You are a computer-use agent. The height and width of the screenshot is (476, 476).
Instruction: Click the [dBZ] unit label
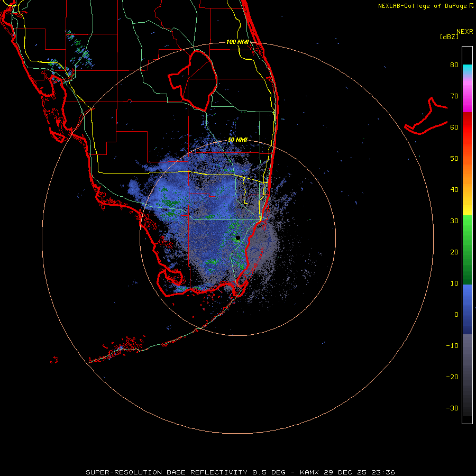[x=449, y=36]
